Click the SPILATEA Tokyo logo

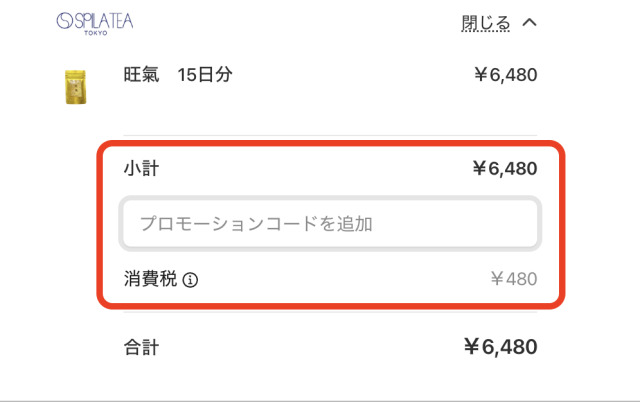coord(95,23)
